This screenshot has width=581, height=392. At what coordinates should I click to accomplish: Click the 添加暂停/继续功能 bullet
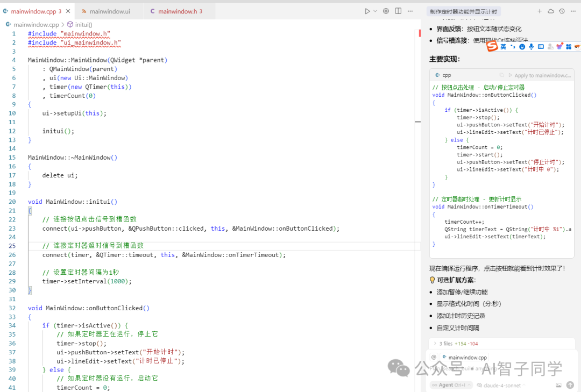(x=462, y=293)
